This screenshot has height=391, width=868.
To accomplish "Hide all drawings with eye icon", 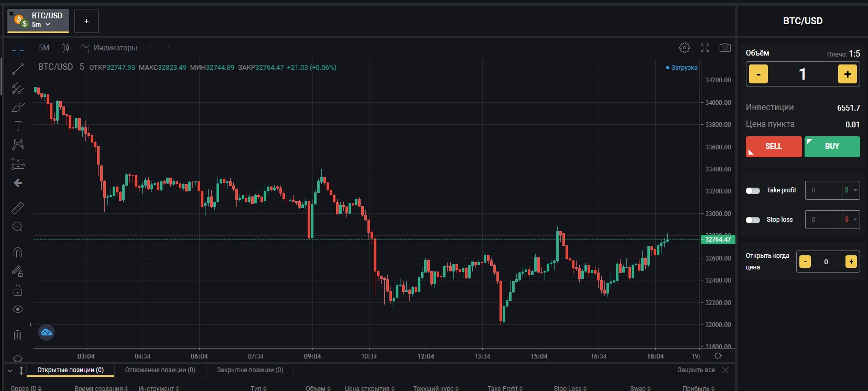I will click(18, 309).
